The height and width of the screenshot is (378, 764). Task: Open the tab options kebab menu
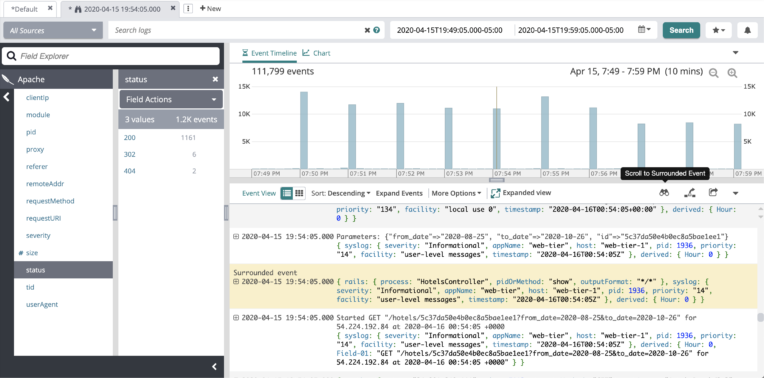pyautogui.click(x=189, y=8)
